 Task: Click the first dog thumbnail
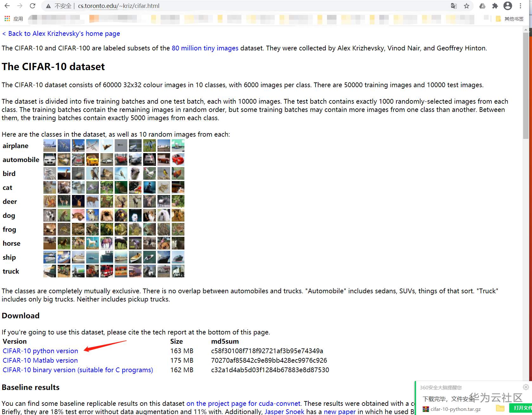(x=50, y=215)
